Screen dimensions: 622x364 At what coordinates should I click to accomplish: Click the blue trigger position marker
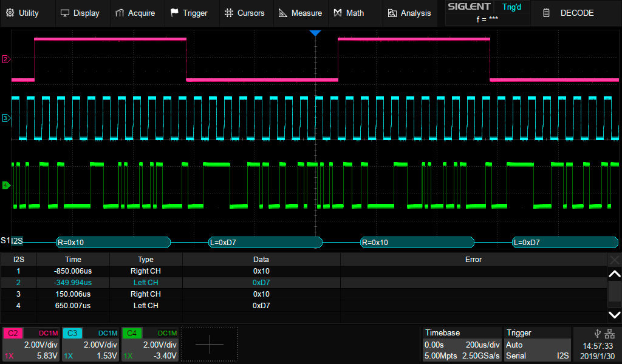coord(315,33)
